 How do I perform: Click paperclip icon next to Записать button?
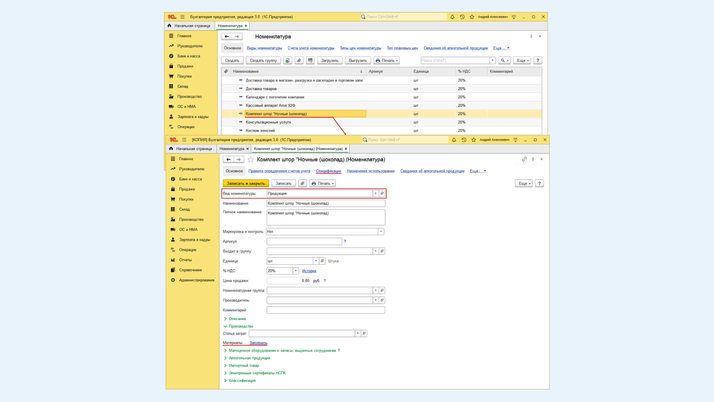(x=303, y=183)
